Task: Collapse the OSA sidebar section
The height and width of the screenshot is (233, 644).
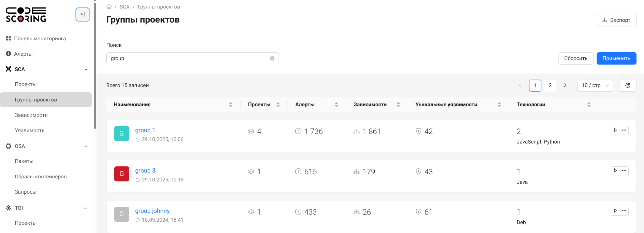Action: (86, 146)
